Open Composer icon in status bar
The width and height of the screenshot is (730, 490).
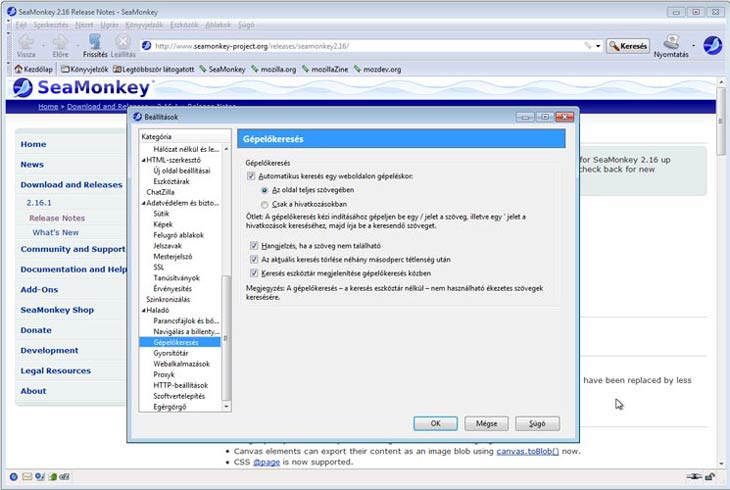pos(40,476)
